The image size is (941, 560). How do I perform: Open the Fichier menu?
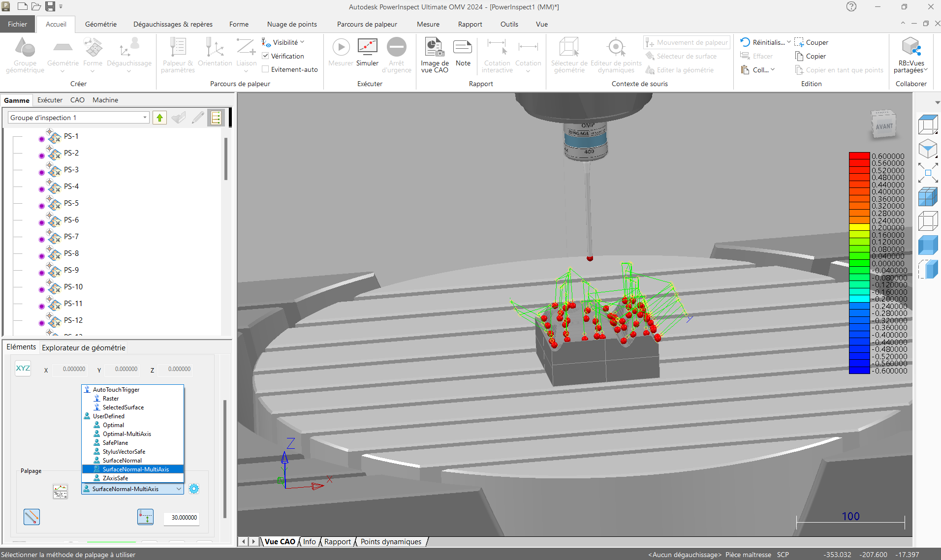click(17, 24)
